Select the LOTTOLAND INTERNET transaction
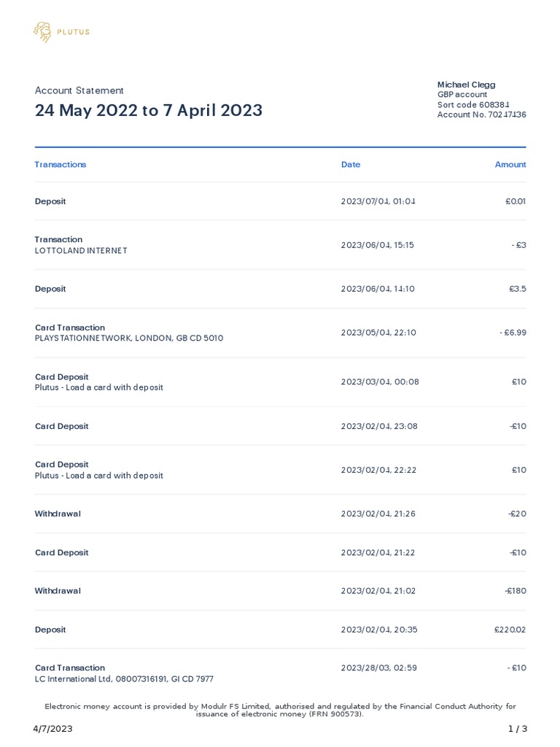 81,250
